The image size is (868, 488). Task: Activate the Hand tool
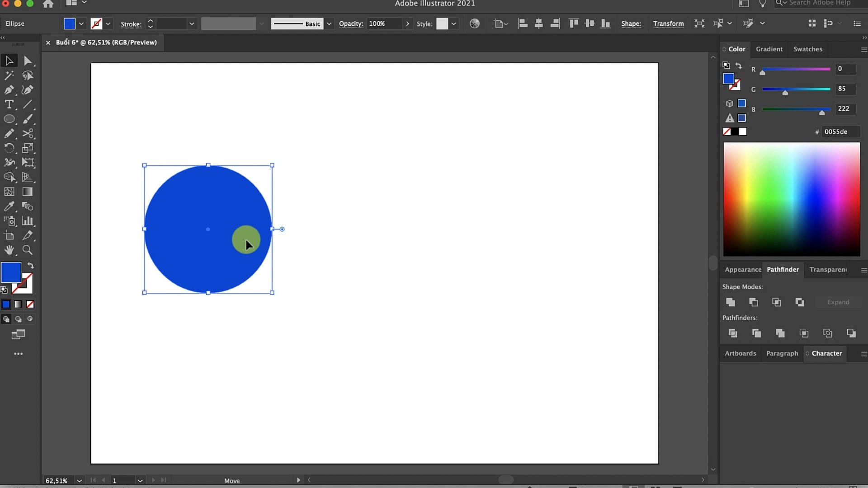tap(9, 250)
